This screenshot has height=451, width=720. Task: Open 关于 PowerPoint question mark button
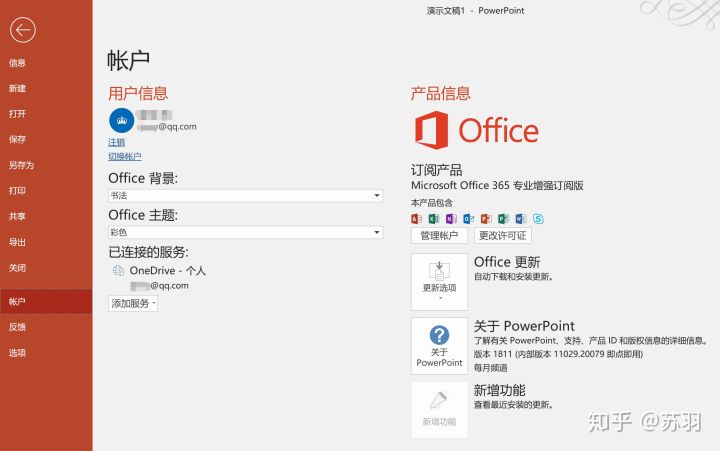439,346
